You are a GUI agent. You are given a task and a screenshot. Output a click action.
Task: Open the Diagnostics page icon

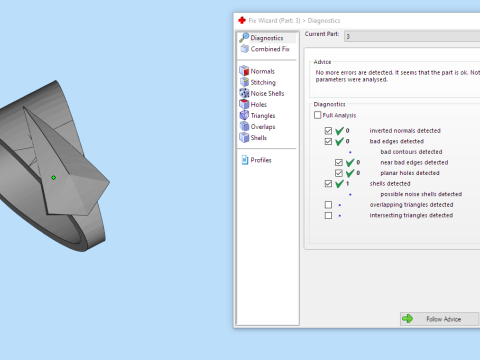point(244,38)
